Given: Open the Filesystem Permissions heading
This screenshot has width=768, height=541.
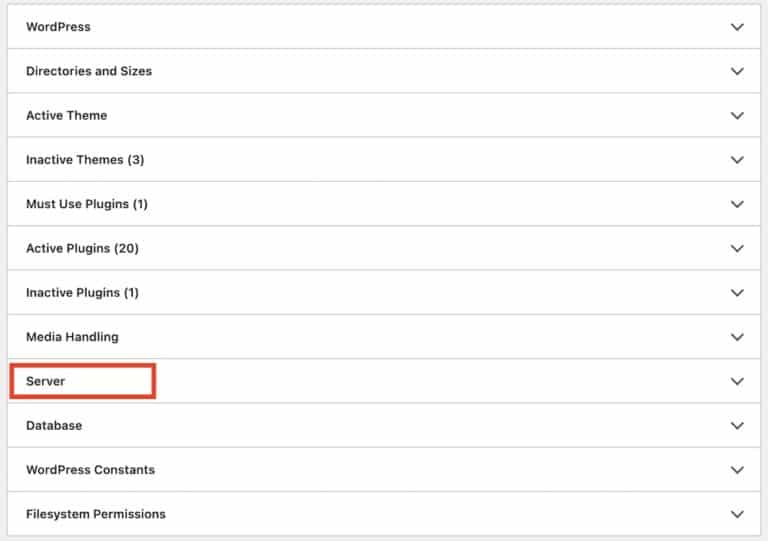Looking at the screenshot, I should [x=96, y=514].
